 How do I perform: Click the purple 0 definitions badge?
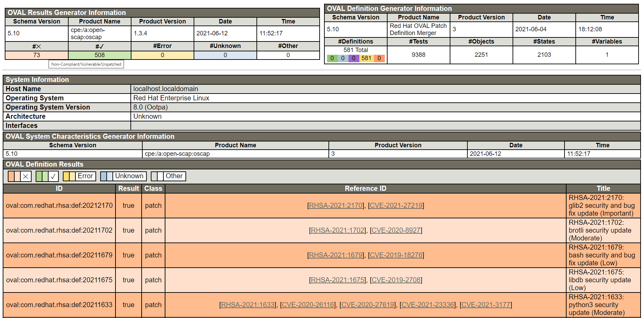354,58
